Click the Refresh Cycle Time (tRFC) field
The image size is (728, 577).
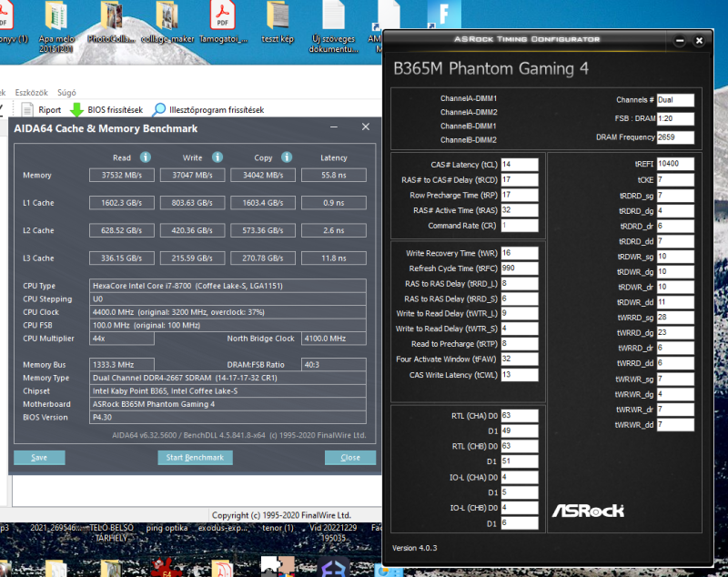point(520,268)
